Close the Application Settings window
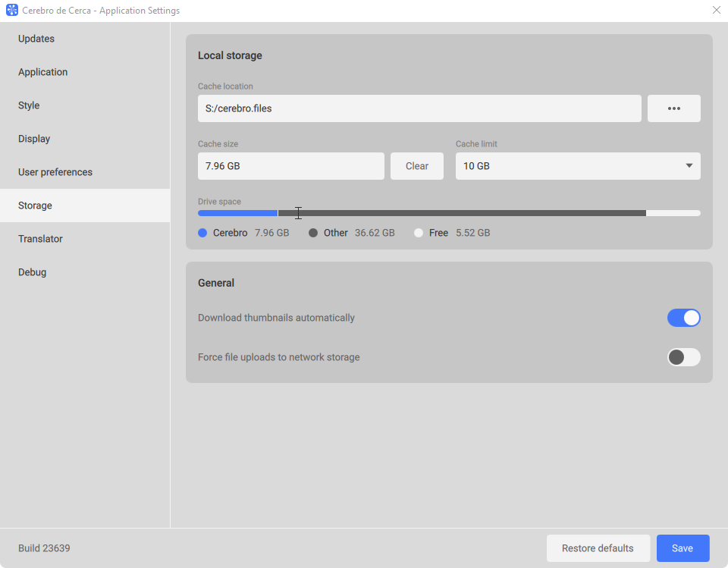 tap(716, 11)
